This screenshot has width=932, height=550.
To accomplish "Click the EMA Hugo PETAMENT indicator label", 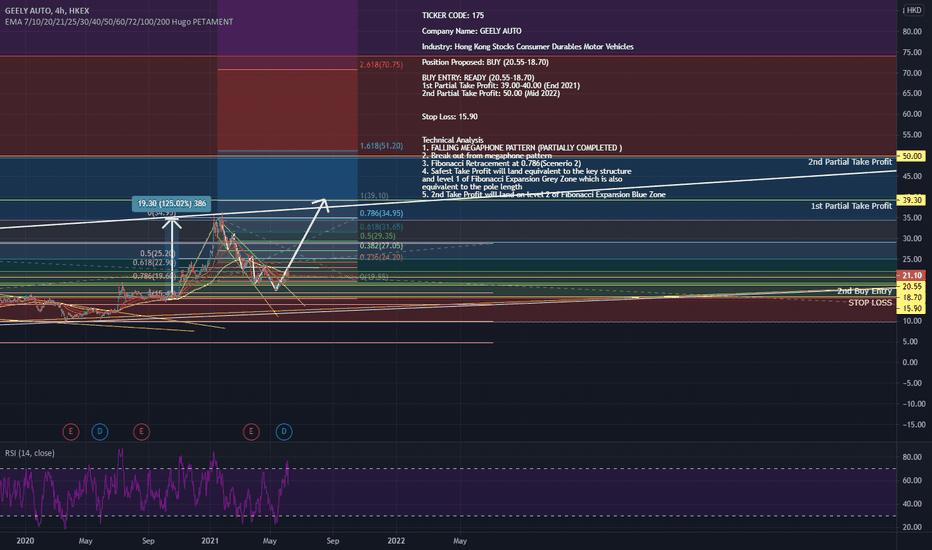I will click(119, 22).
